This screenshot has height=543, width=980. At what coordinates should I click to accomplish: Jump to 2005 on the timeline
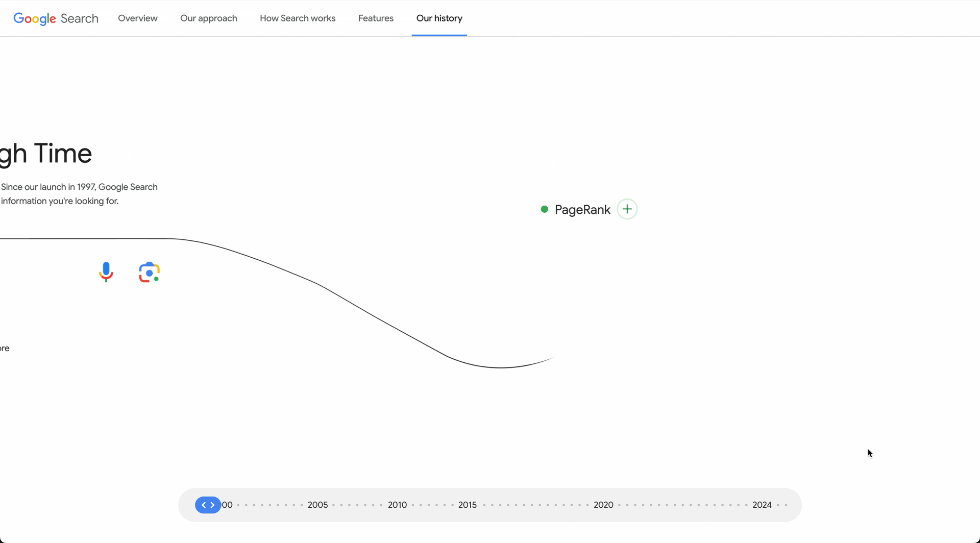317,505
